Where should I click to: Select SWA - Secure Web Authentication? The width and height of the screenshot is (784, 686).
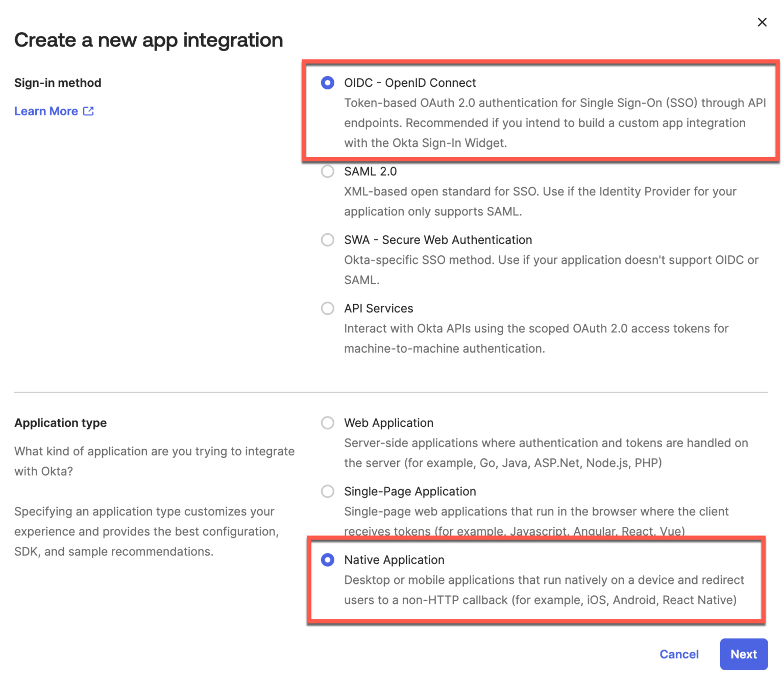[x=327, y=240]
